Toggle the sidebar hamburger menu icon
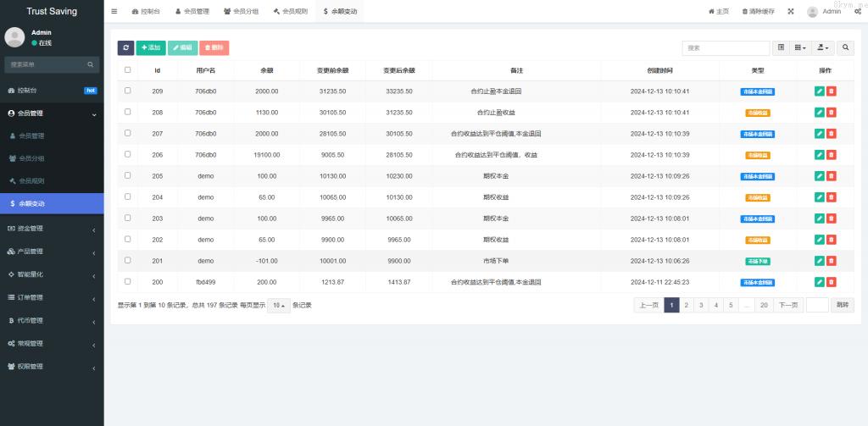 coord(114,11)
